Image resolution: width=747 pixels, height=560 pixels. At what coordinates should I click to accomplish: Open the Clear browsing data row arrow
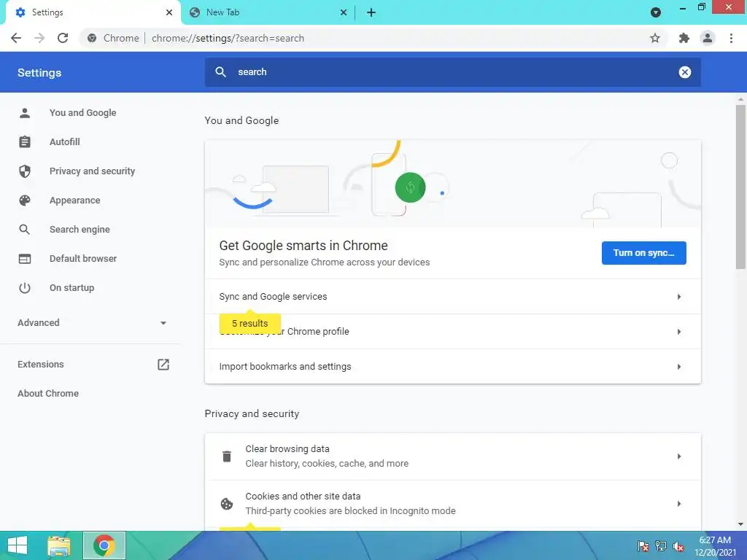pos(679,456)
